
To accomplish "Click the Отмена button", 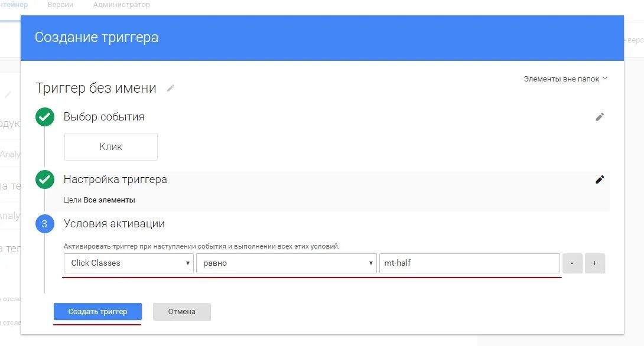I will [182, 312].
